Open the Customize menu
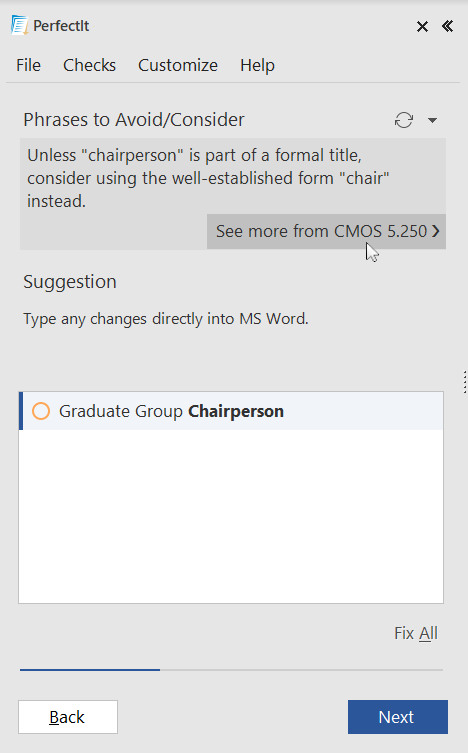This screenshot has height=753, width=468. (178, 65)
